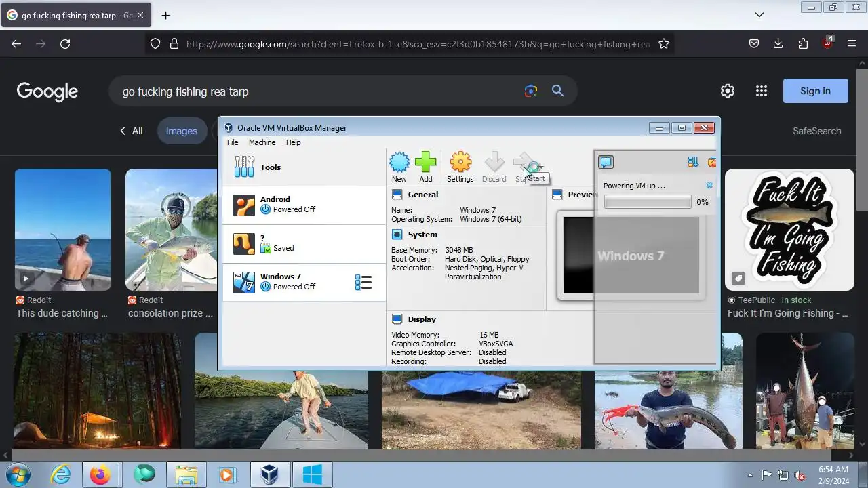Click the notification sort order icon
The height and width of the screenshot is (488, 868).
pyautogui.click(x=692, y=162)
